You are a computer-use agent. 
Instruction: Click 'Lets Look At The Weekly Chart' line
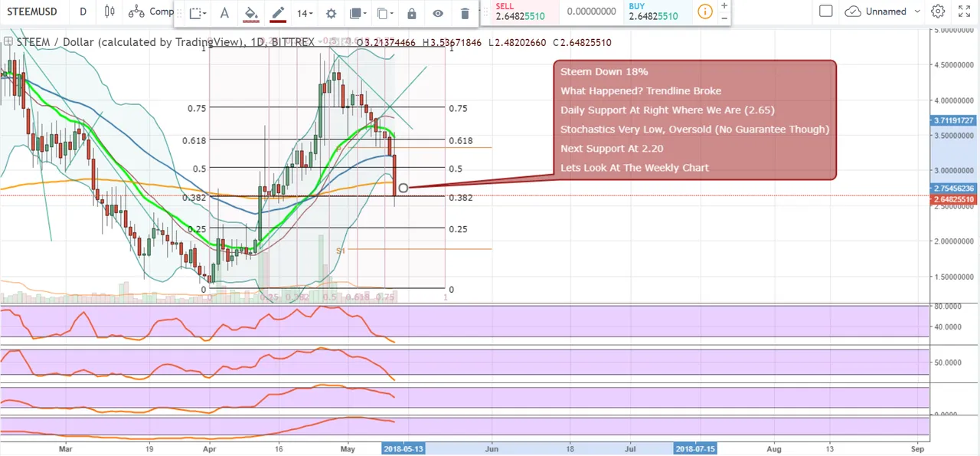[635, 168]
